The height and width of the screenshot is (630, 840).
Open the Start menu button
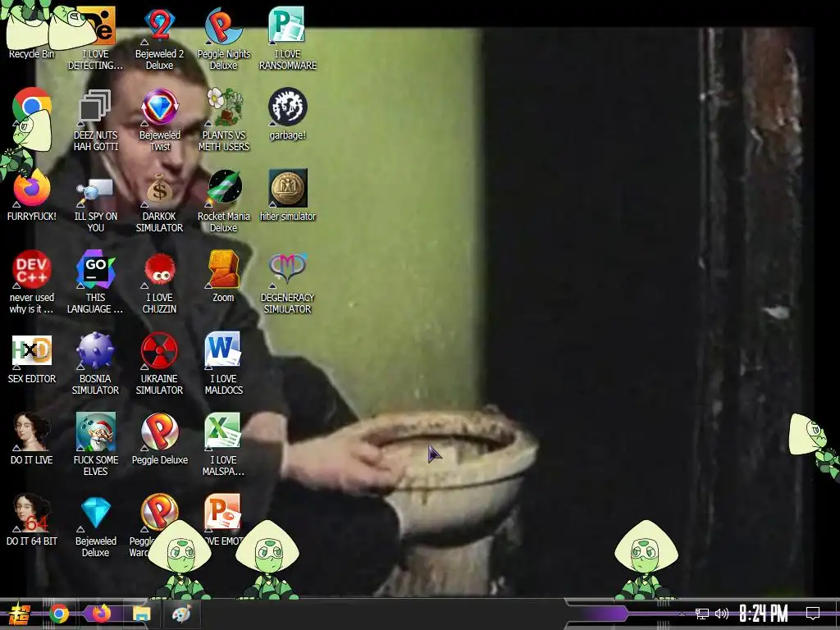coord(20,614)
